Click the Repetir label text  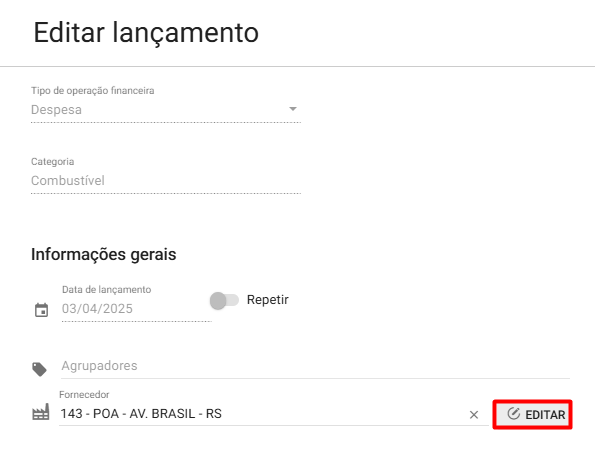tap(268, 300)
